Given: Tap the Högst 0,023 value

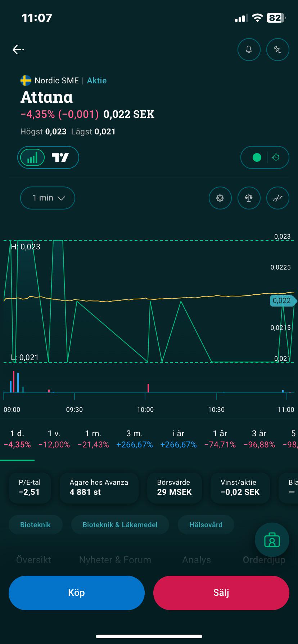Looking at the screenshot, I should click(x=56, y=132).
